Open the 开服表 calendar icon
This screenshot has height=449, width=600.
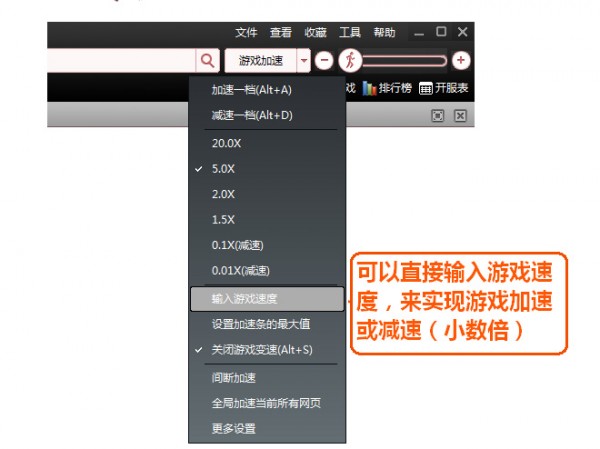pyautogui.click(x=427, y=88)
